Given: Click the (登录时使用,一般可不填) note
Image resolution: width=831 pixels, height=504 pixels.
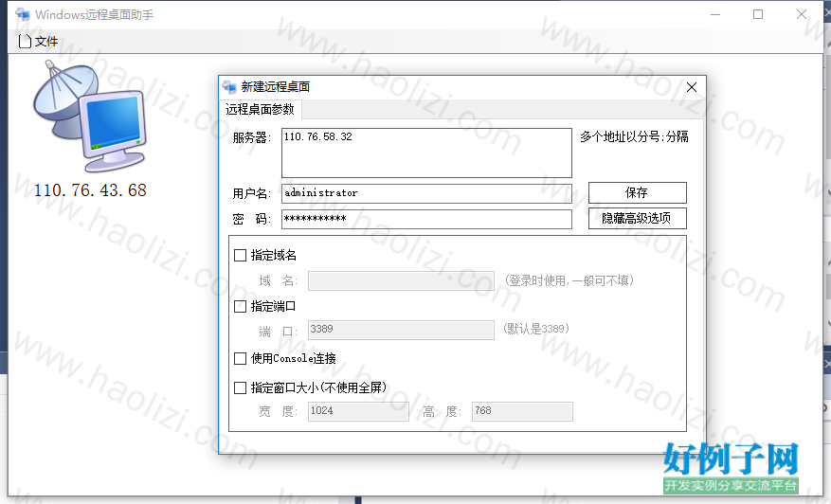Looking at the screenshot, I should 569,280.
